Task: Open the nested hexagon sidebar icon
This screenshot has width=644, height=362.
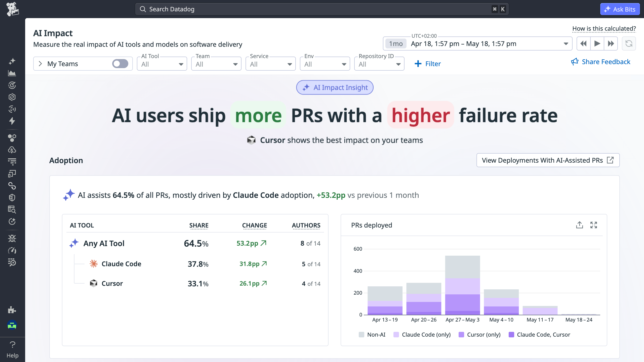Action: (12, 97)
